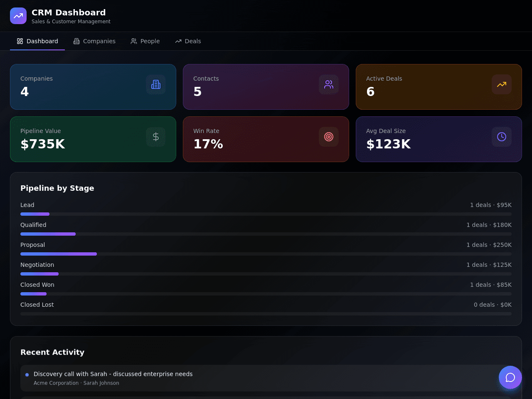
Task: Click the Lead stage progress bar
Action: (x=266, y=214)
